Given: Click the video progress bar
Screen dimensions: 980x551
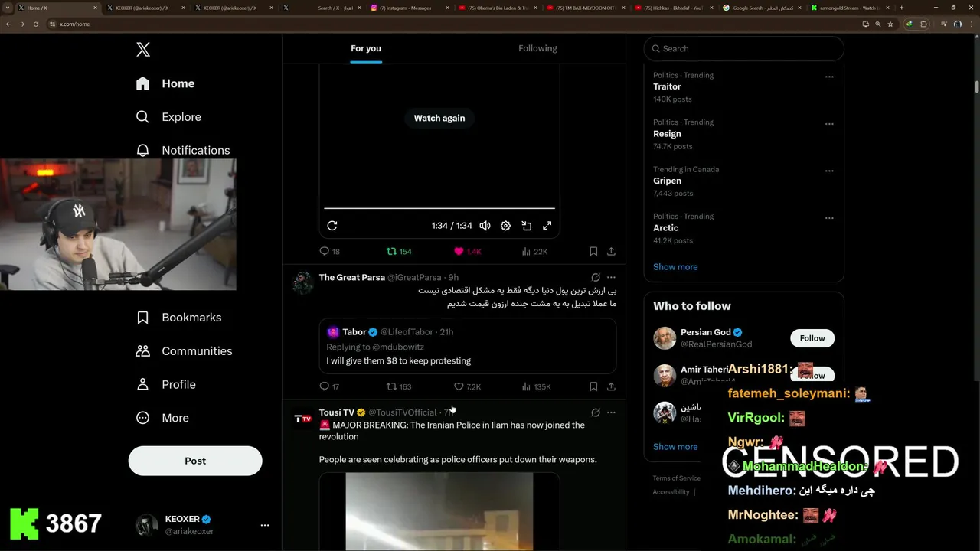Looking at the screenshot, I should [439, 208].
